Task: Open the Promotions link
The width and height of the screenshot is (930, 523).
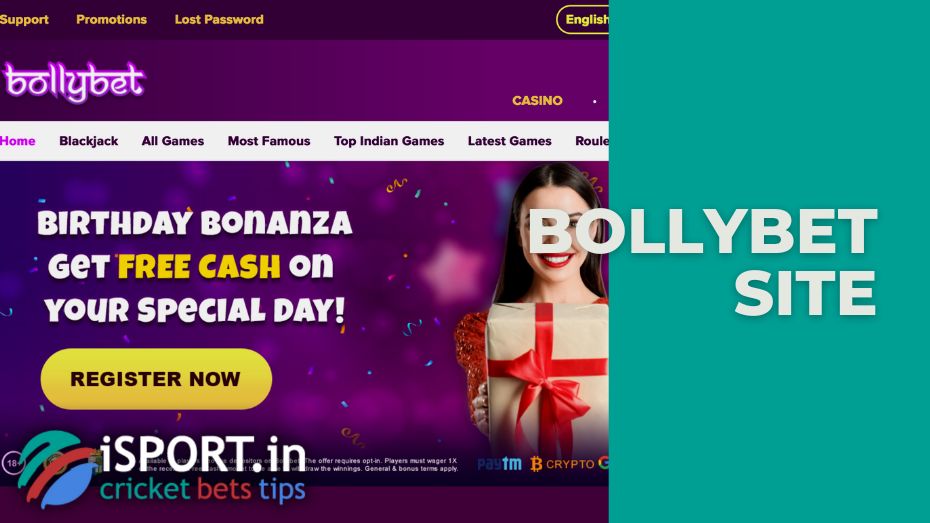Action: pyautogui.click(x=112, y=20)
